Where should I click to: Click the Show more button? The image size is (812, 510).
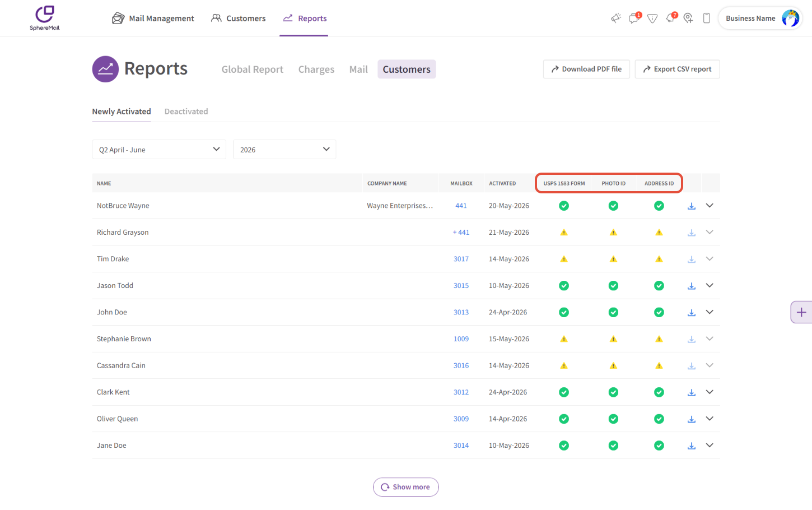[x=406, y=487]
